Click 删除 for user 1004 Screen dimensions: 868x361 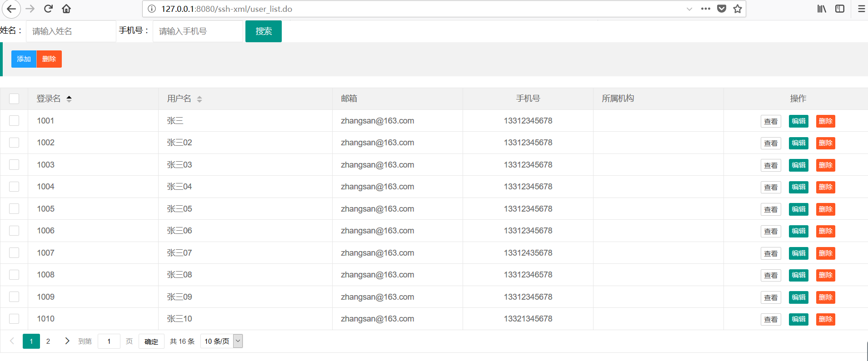[x=826, y=187]
